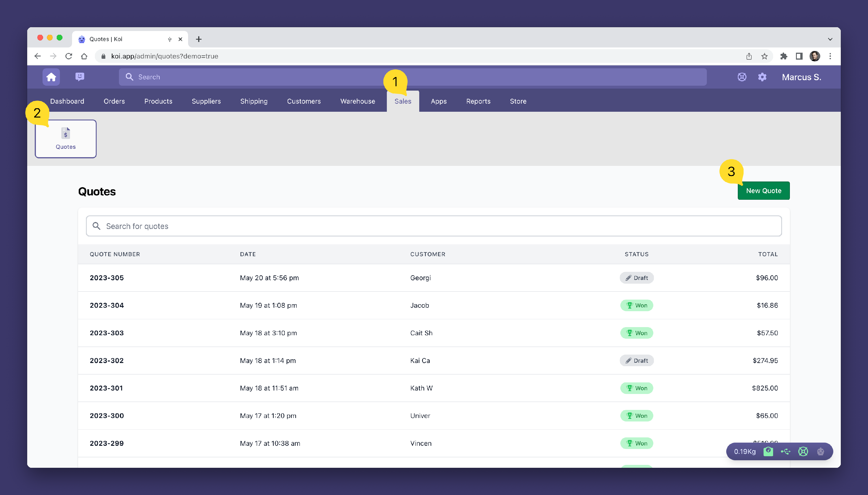The height and width of the screenshot is (495, 868).
Task: Click the Koi home icon button
Action: click(51, 77)
